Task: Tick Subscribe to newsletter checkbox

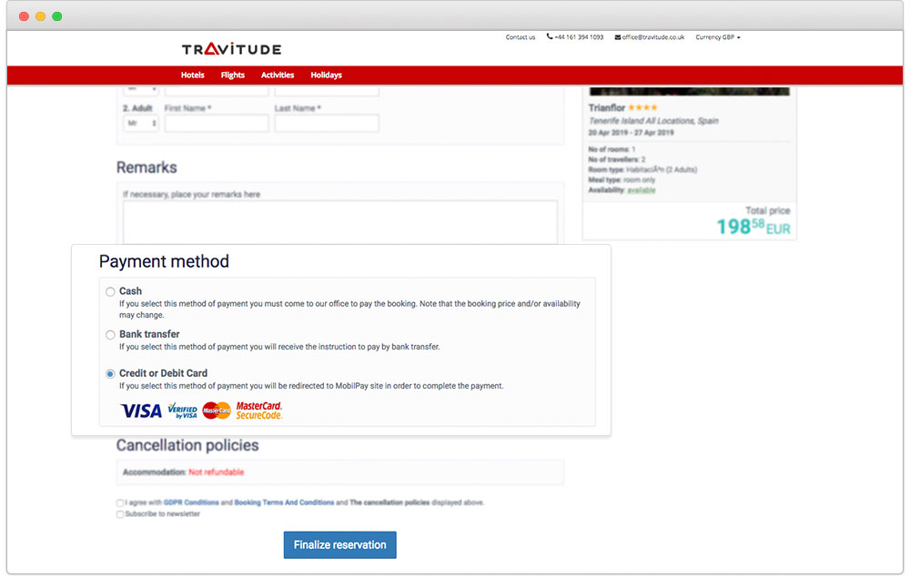Action: [120, 514]
